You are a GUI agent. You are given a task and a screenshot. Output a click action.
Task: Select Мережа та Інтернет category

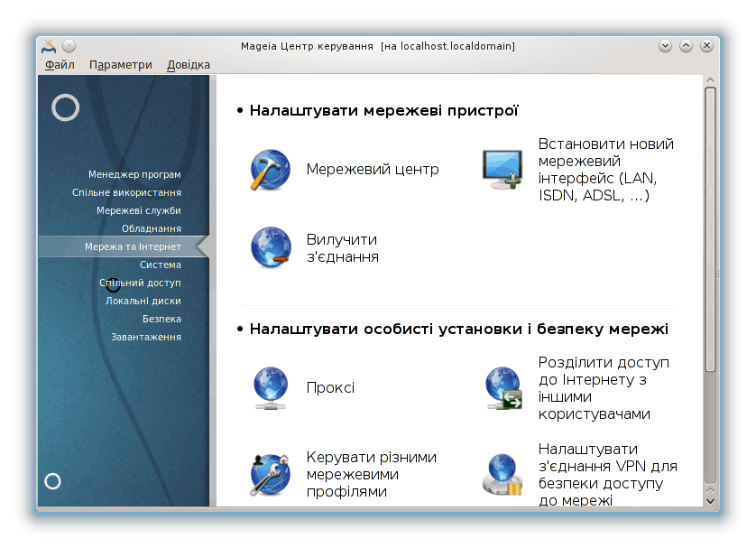[x=124, y=246]
